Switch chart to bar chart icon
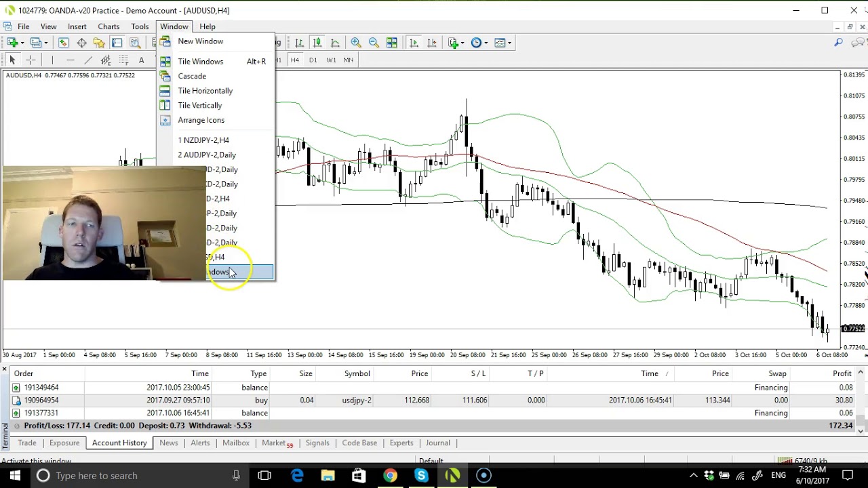868x488 pixels. [299, 43]
